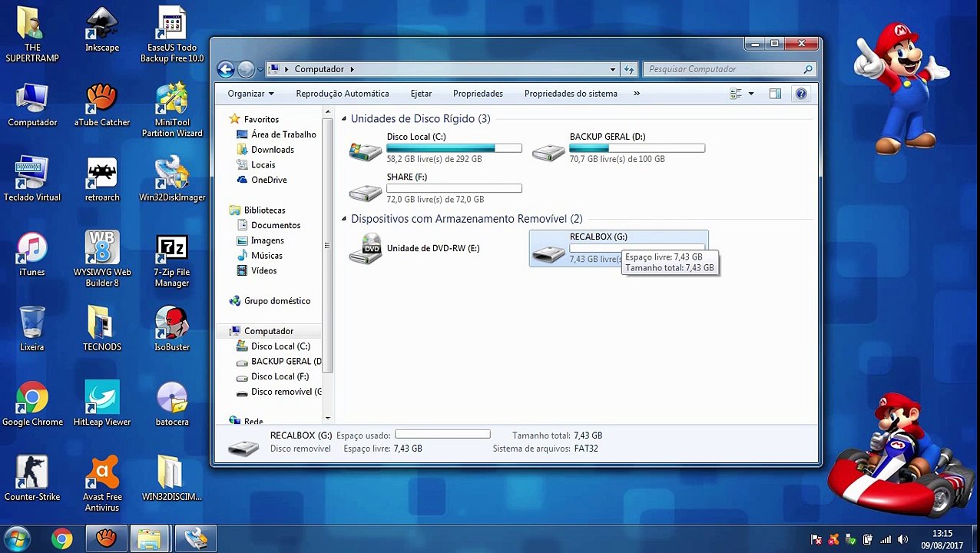980x553 pixels.
Task: Refresh the Computador address bar
Action: [x=629, y=69]
